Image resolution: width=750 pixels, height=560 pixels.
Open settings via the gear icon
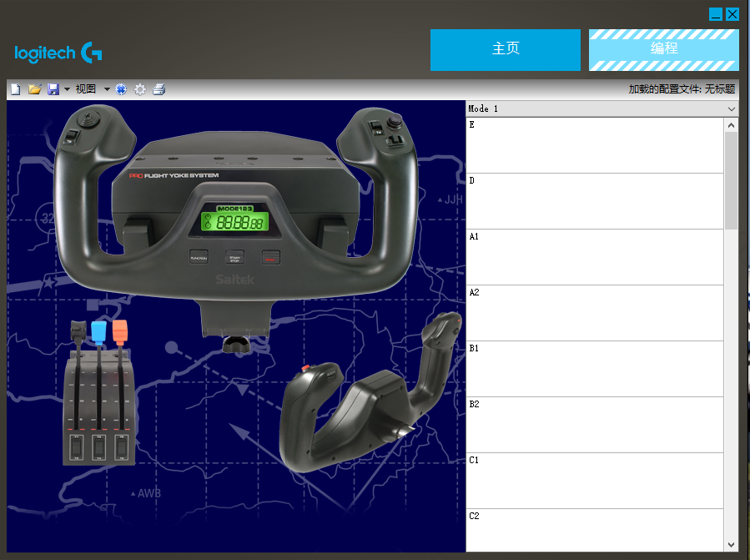click(139, 88)
